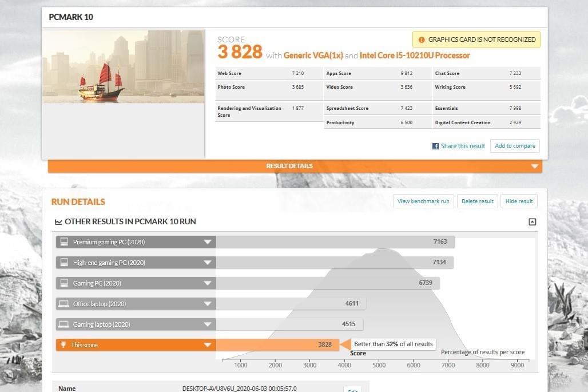Screen dimensions: 588x392
Task: Click the Web Score value 7 210
Action: (298, 73)
